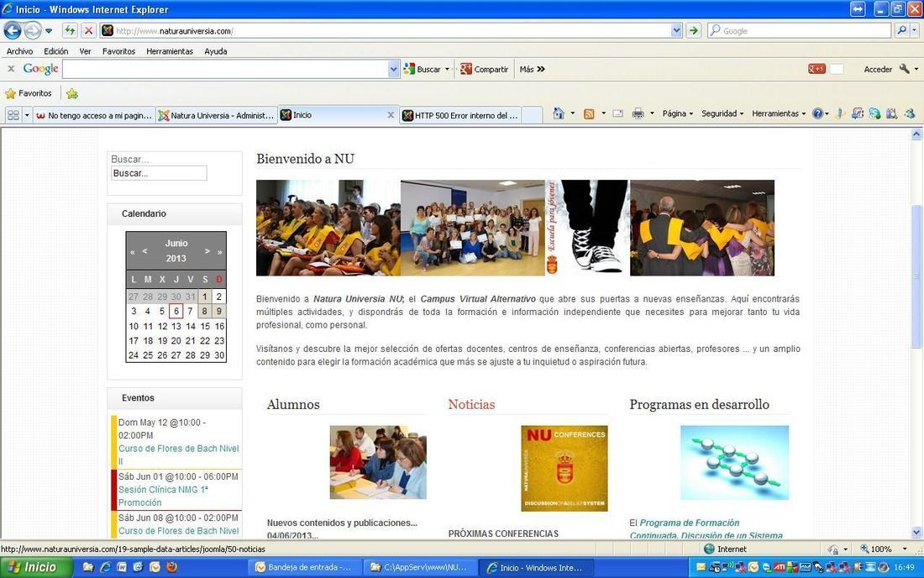Click the Print icon in the command bar

pyautogui.click(x=638, y=113)
